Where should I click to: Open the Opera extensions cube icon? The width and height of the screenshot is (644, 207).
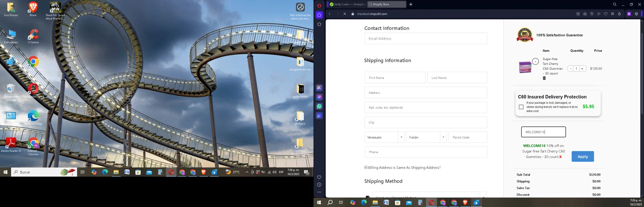tap(636, 14)
